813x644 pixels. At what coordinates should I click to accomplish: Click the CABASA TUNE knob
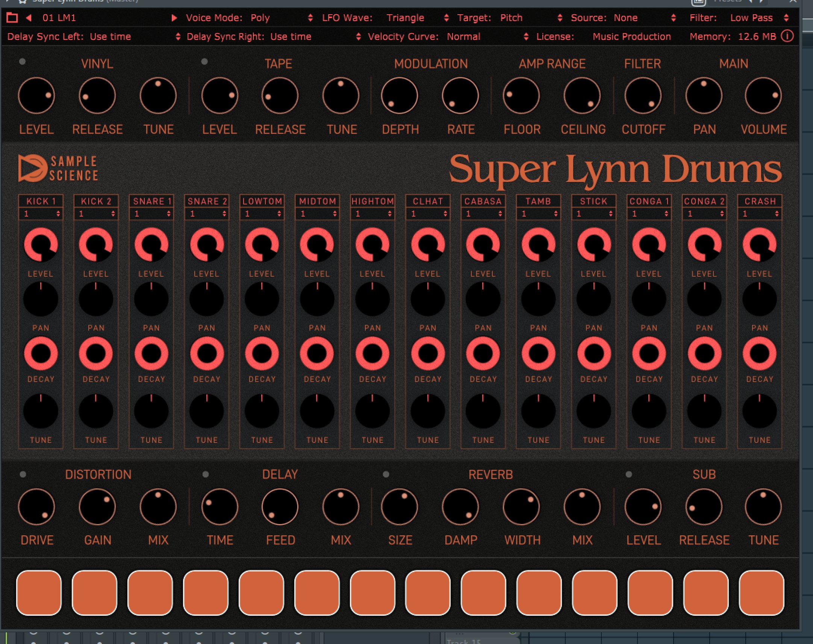coord(483,411)
